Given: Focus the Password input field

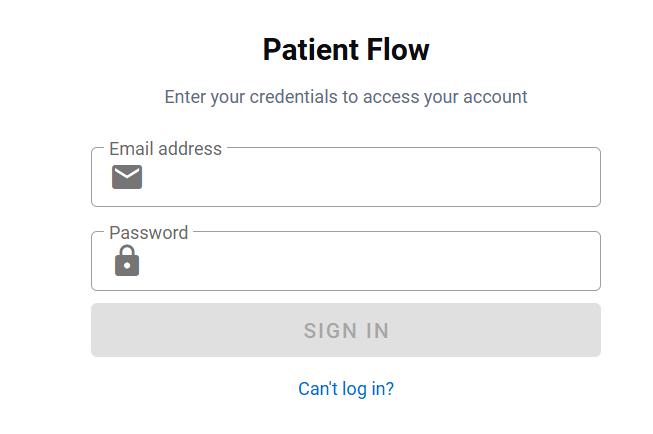Looking at the screenshot, I should tap(370, 262).
